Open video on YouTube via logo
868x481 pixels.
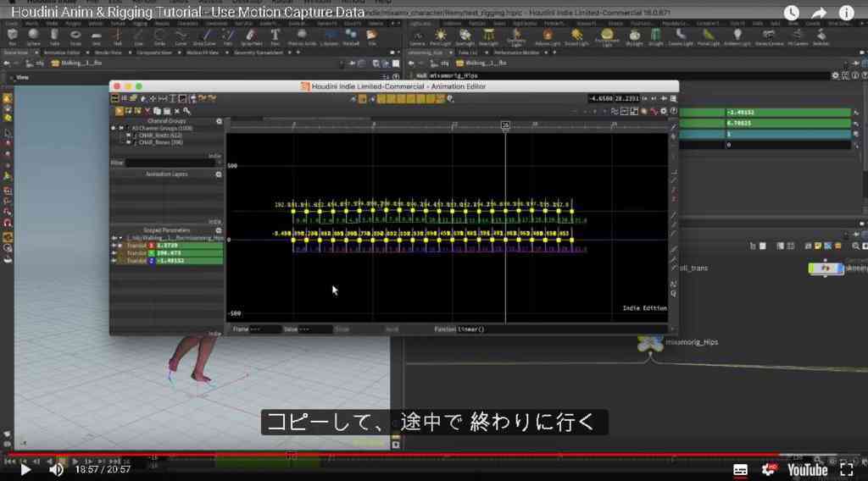coord(808,470)
